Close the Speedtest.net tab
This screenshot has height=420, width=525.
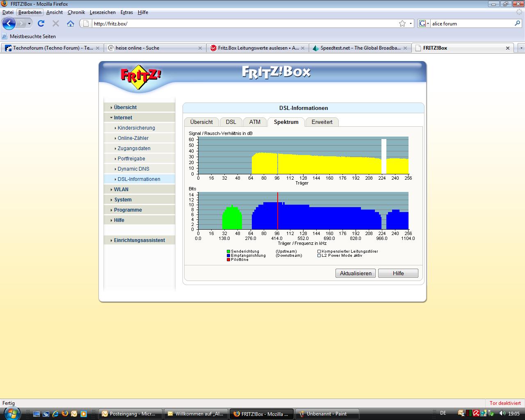tap(405, 48)
